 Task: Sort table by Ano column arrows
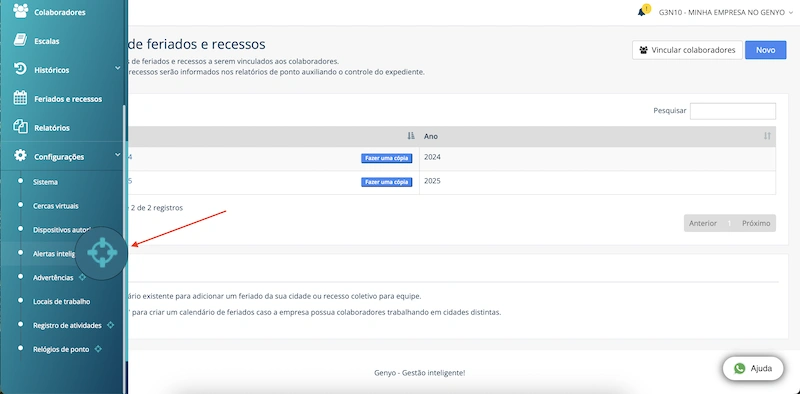tap(767, 136)
